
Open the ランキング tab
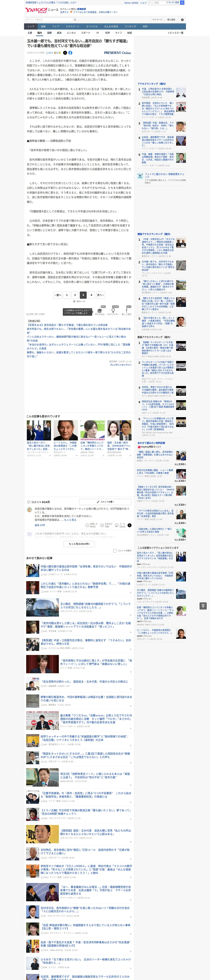coord(130,27)
